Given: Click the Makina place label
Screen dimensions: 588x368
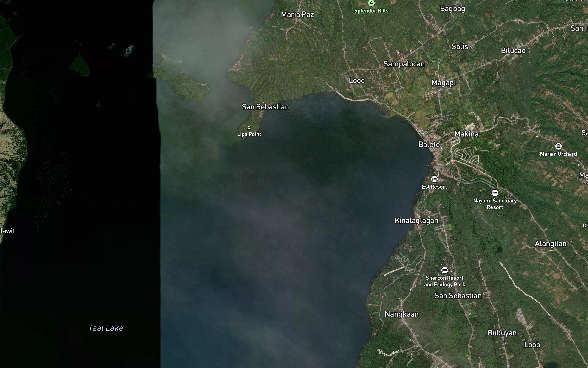Looking at the screenshot, I should click(466, 134).
